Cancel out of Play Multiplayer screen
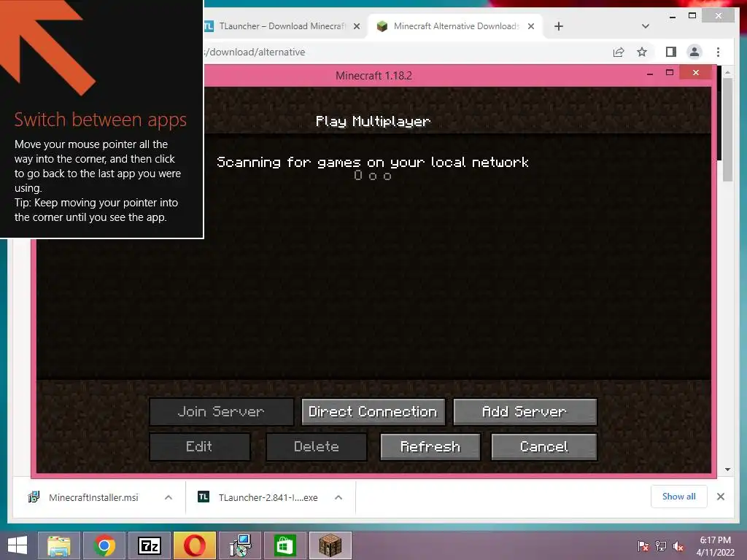 pos(543,447)
